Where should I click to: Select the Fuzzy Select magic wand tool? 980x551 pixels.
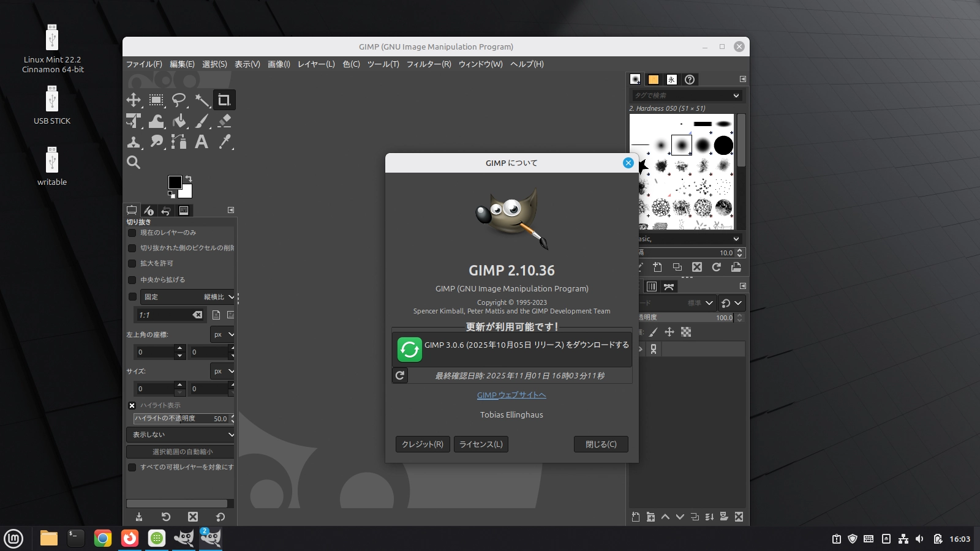[x=202, y=100]
